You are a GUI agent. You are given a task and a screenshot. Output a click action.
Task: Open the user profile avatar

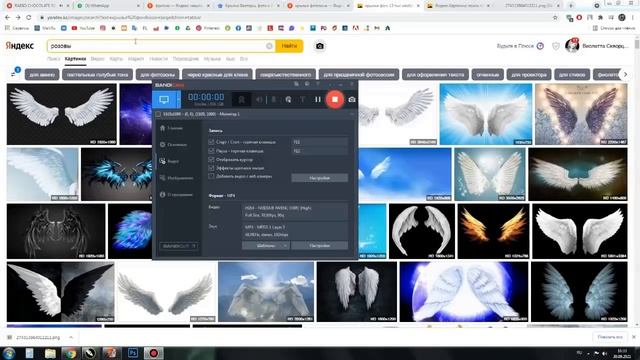click(572, 46)
